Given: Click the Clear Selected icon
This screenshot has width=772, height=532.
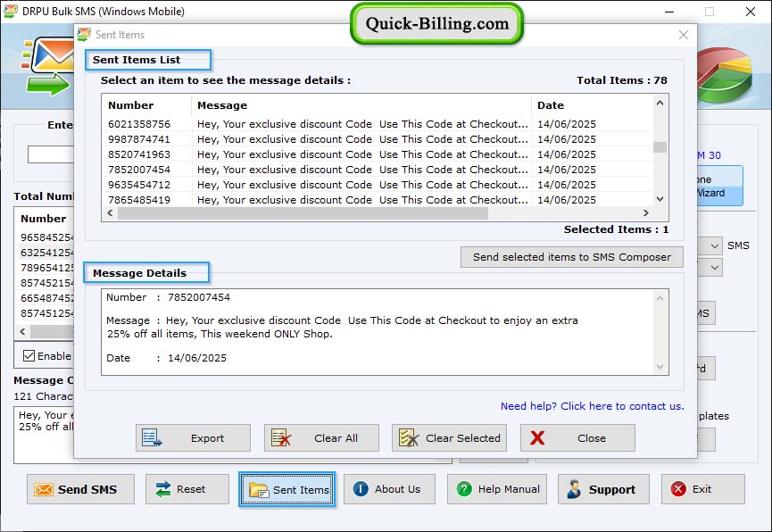Looking at the screenshot, I should tap(409, 437).
